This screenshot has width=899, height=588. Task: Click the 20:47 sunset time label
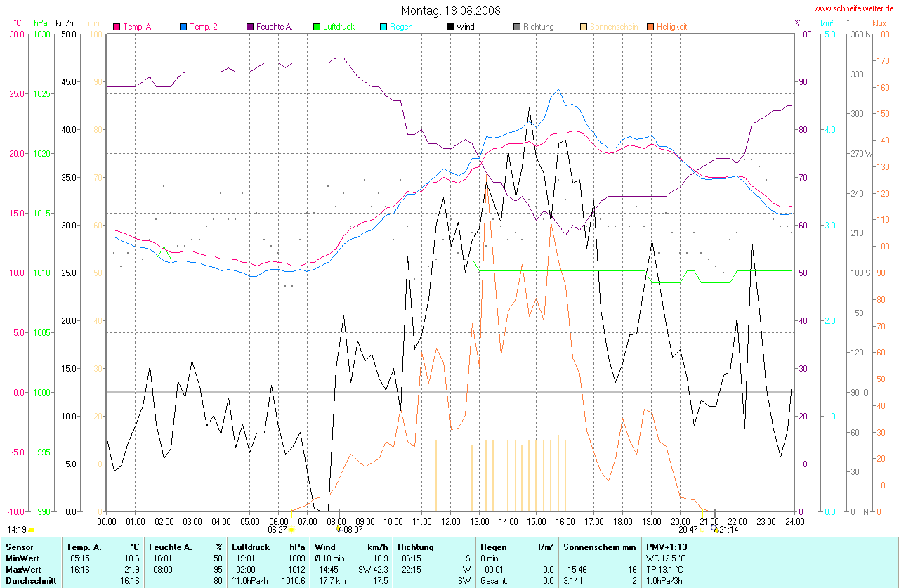click(x=689, y=530)
